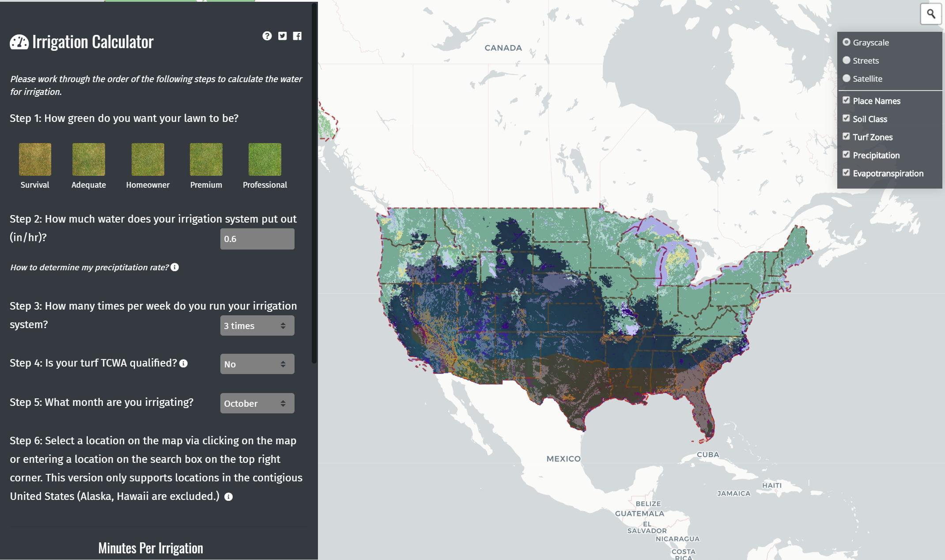Image resolution: width=945 pixels, height=560 pixels.
Task: Click the Irrigation Calculator gauge logo
Action: [x=19, y=42]
